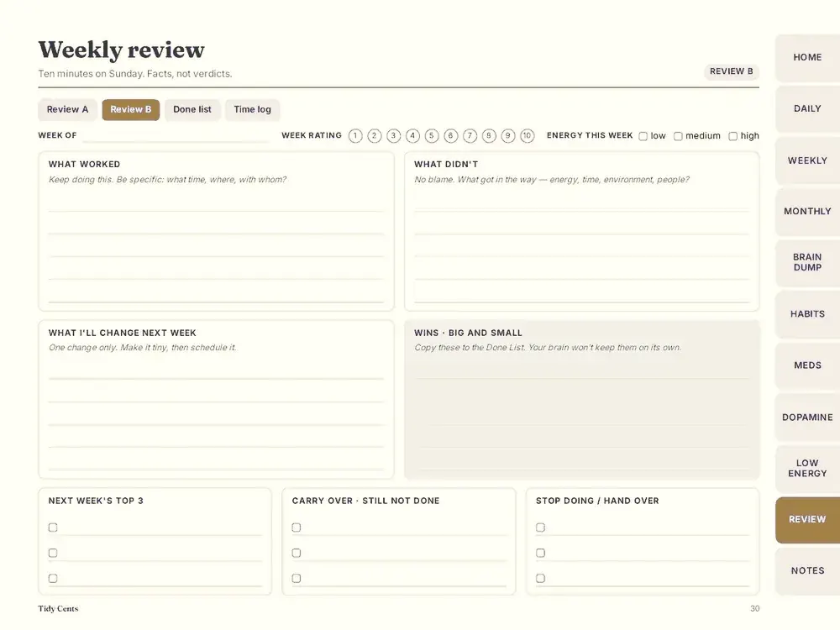Click the What I'll Change Next Week box
Screen dimensions: 840x630
pos(217,400)
